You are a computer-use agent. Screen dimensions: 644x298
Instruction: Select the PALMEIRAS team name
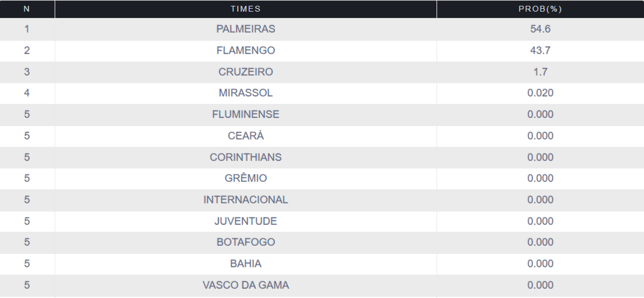click(x=246, y=29)
